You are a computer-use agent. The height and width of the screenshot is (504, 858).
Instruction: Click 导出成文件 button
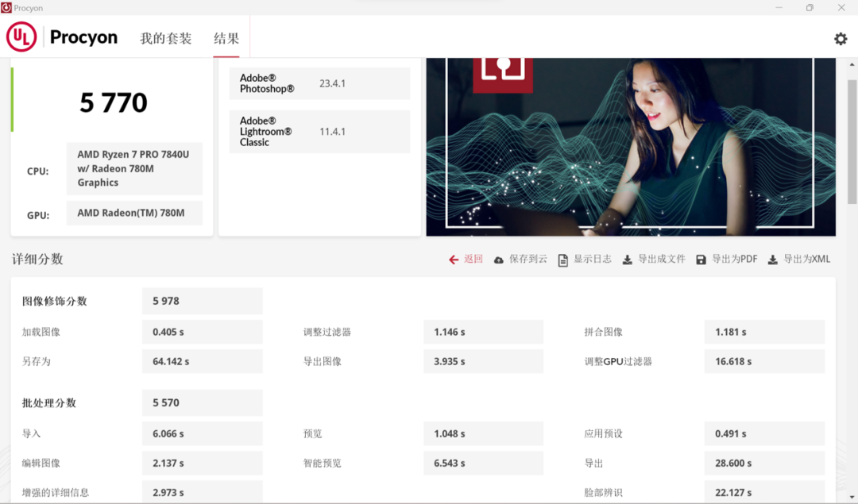662,259
